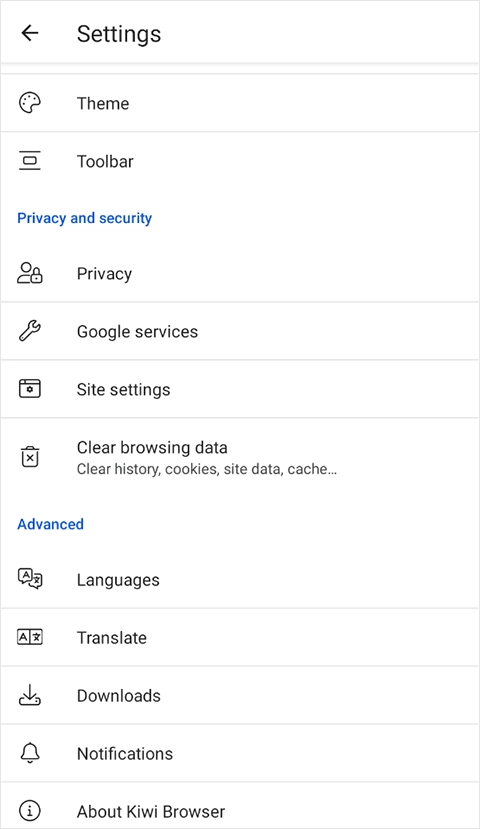Tap the back arrow icon
This screenshot has height=829, width=480.
[30, 33]
